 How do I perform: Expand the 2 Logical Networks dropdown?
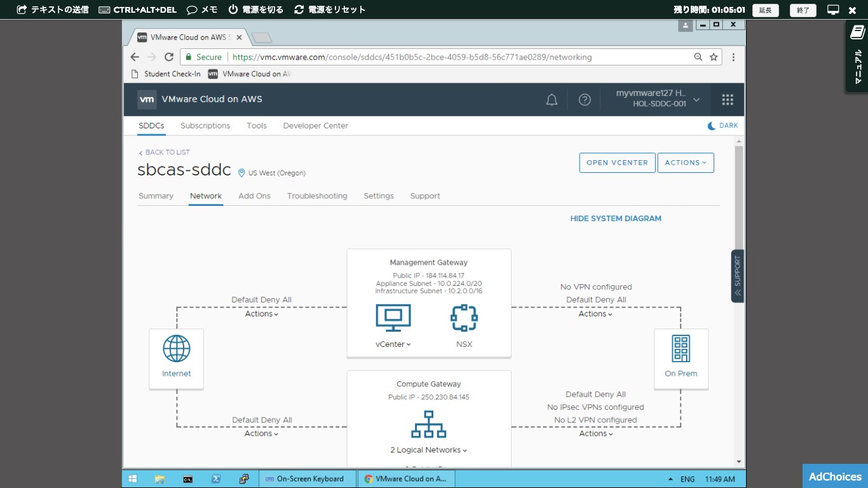point(428,450)
